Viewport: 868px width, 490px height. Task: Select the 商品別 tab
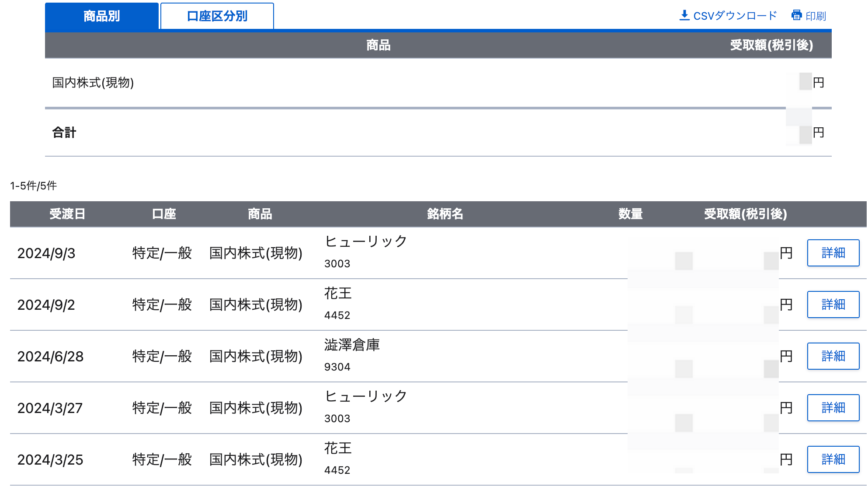coord(102,16)
